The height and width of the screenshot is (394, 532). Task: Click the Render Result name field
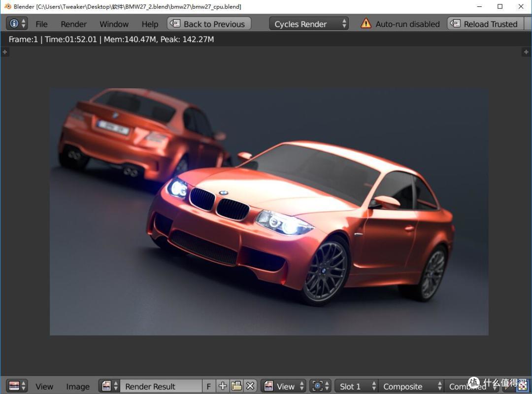(x=161, y=386)
